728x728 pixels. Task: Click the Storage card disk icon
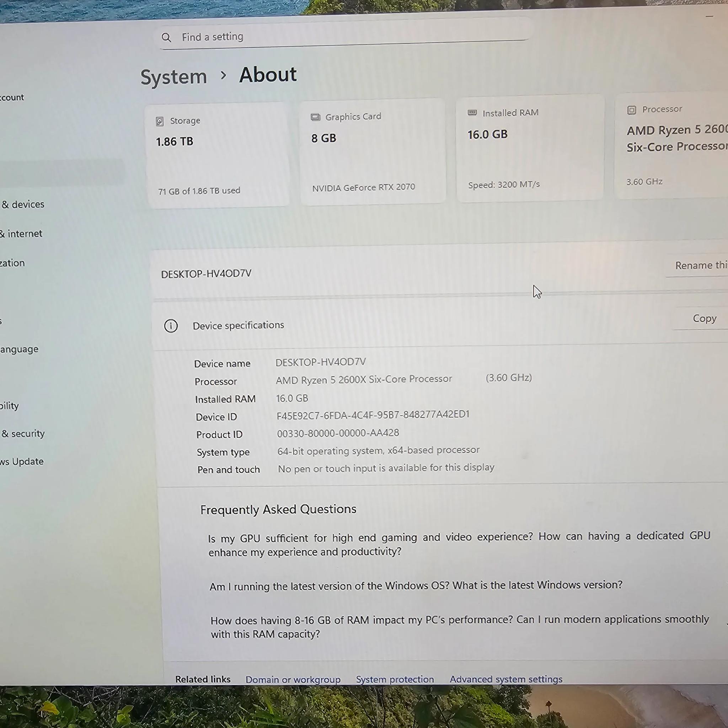coord(160,121)
